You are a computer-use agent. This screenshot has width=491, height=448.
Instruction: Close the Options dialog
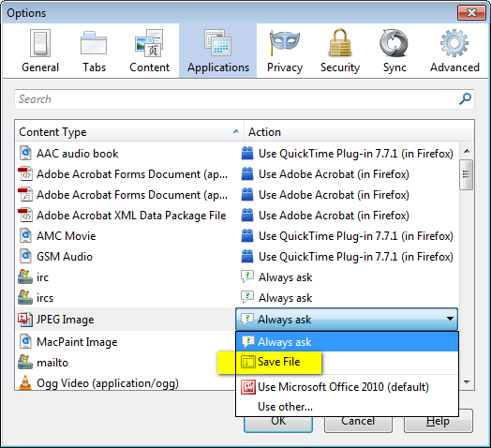point(471,13)
